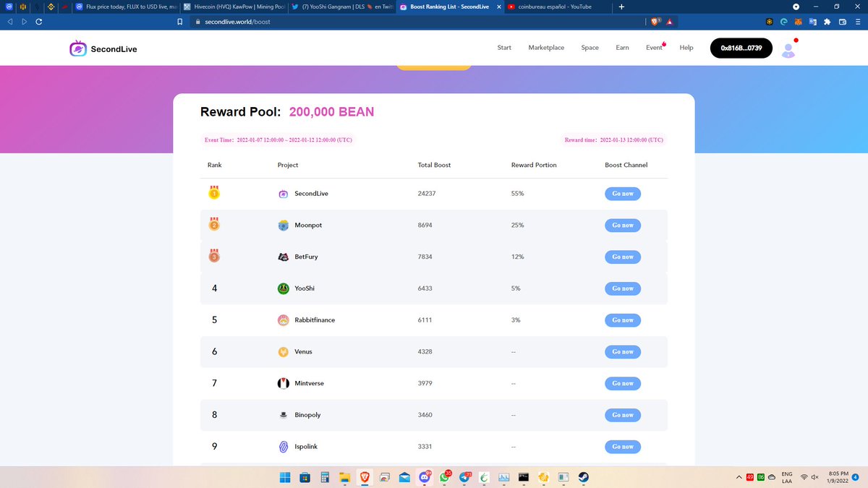Image resolution: width=868 pixels, height=488 pixels.
Task: Bookmark this page using the bookmark icon
Action: (180, 22)
